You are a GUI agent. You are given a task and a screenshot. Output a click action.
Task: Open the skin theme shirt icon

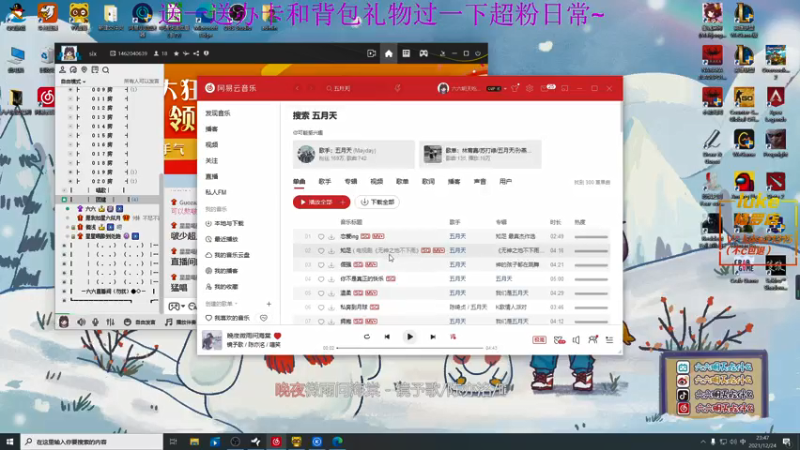[515, 88]
